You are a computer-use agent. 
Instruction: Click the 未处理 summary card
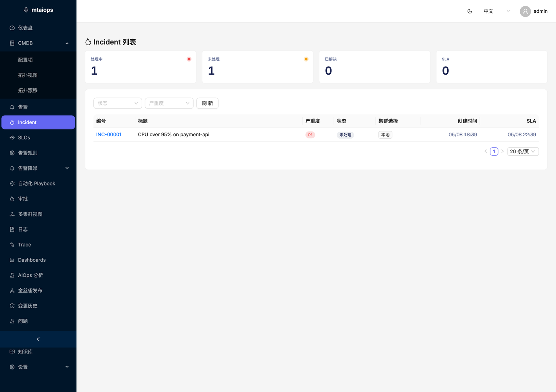click(258, 67)
